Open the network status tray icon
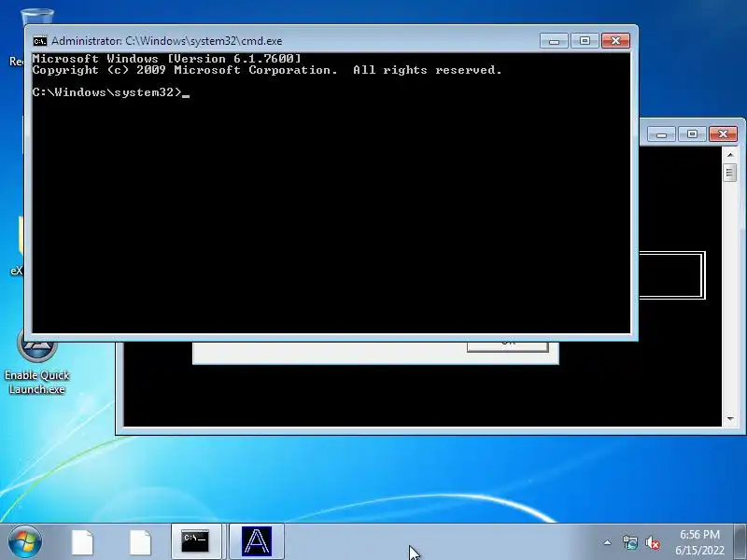The width and height of the screenshot is (747, 560). click(629, 542)
